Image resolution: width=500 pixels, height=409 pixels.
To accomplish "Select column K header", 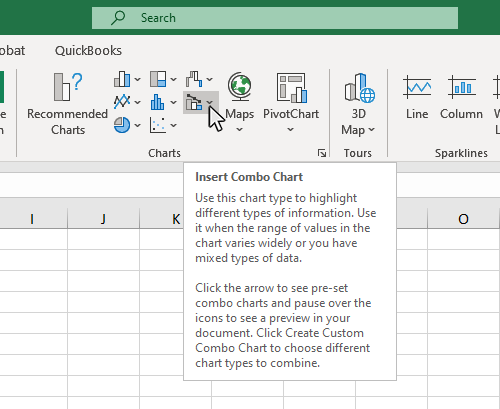I will [x=162, y=219].
